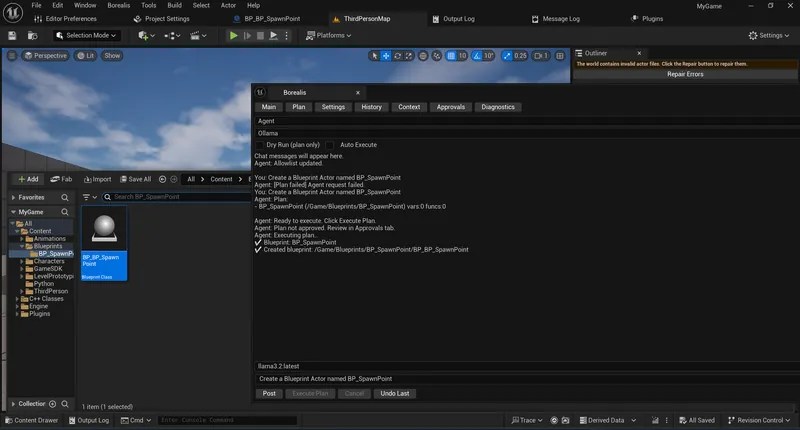Viewport: 800px width, 430px height.
Task: Collapse the Blueprints folder
Action: 22,246
